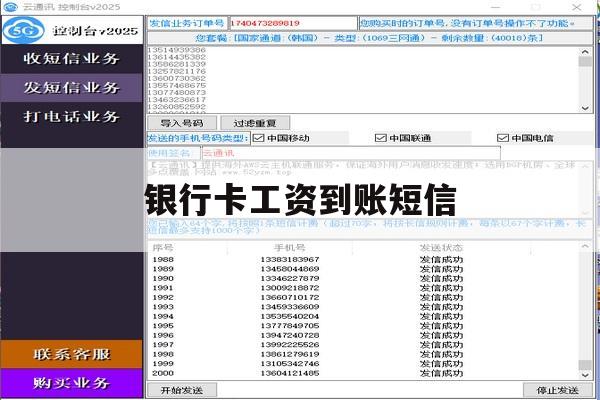Click 购买业务 button

pyautogui.click(x=72, y=383)
